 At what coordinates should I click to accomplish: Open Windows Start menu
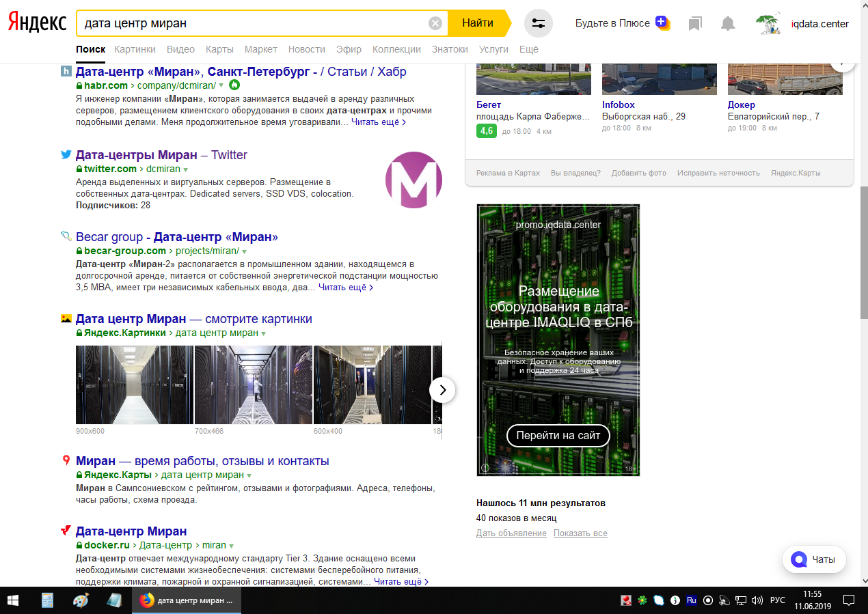(x=14, y=600)
